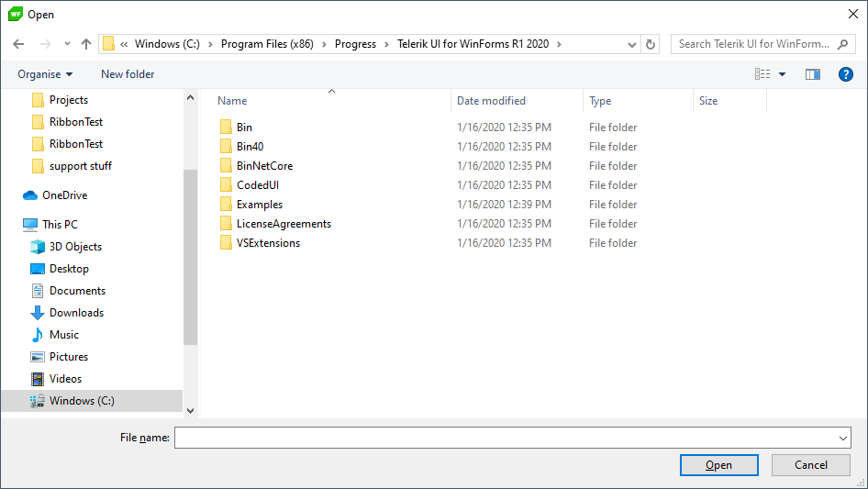Click the Open button
The image size is (868, 489).
(x=719, y=465)
